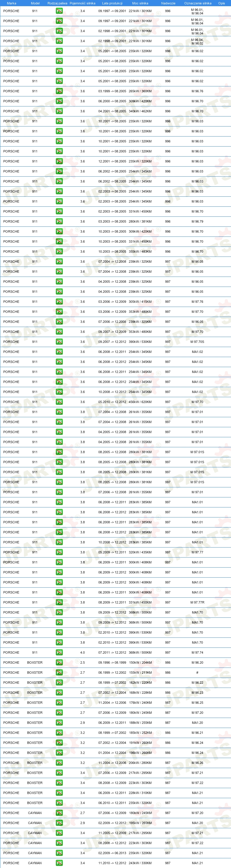The height and width of the screenshot is (868, 231).
Task: Click the 355kW / 483KM power cell
Action: pyautogui.click(x=140, y=251)
